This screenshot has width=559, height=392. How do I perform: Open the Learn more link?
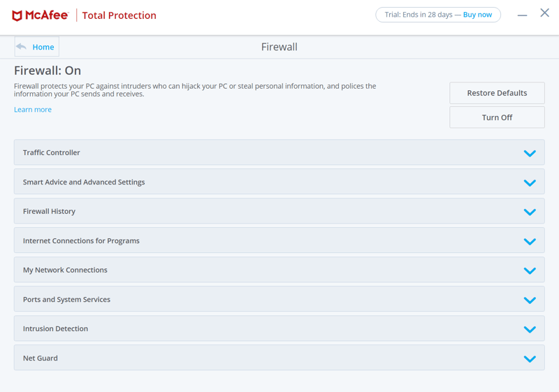coord(33,110)
